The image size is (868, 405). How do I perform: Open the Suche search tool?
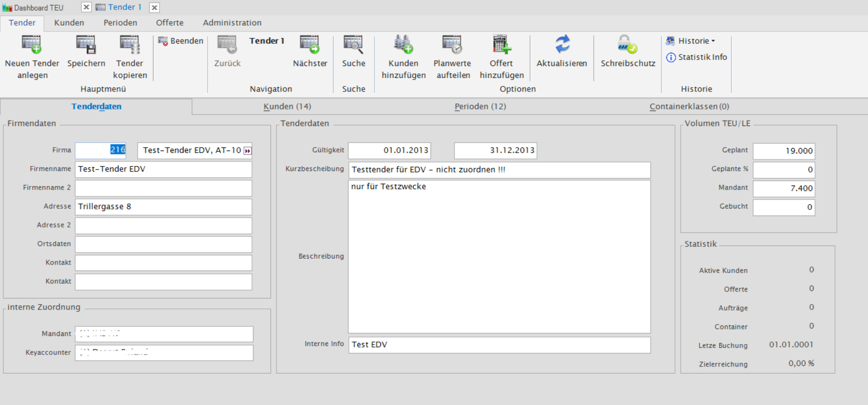[353, 45]
